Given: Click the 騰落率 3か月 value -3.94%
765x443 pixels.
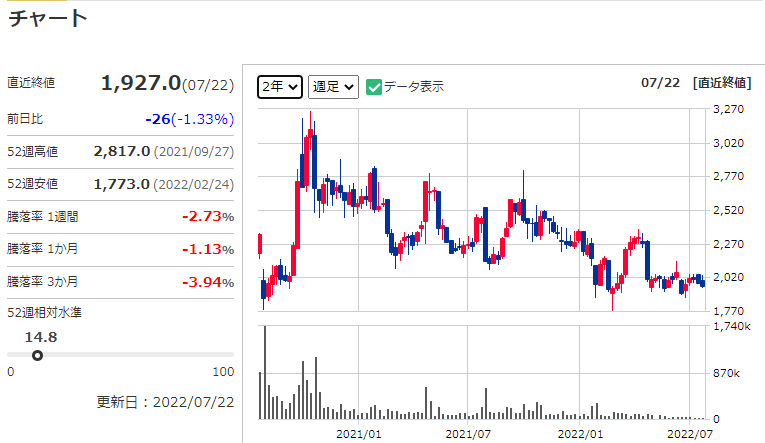Looking at the screenshot, I should 208,282.
